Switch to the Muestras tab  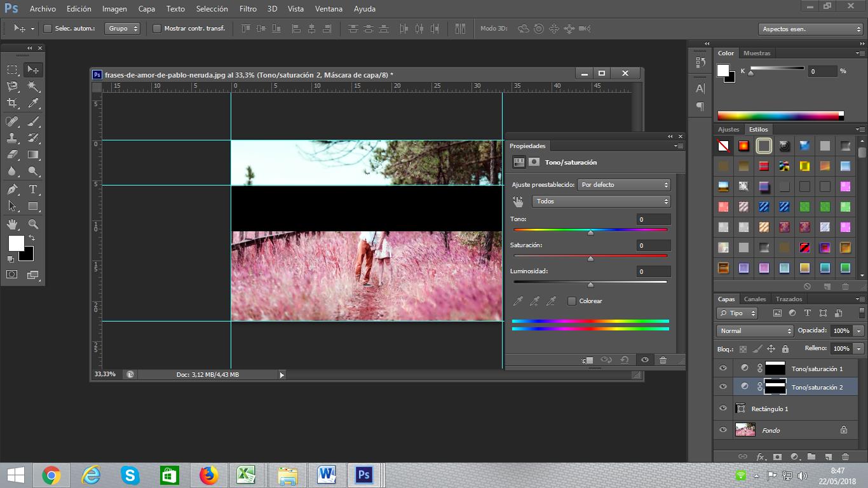757,53
